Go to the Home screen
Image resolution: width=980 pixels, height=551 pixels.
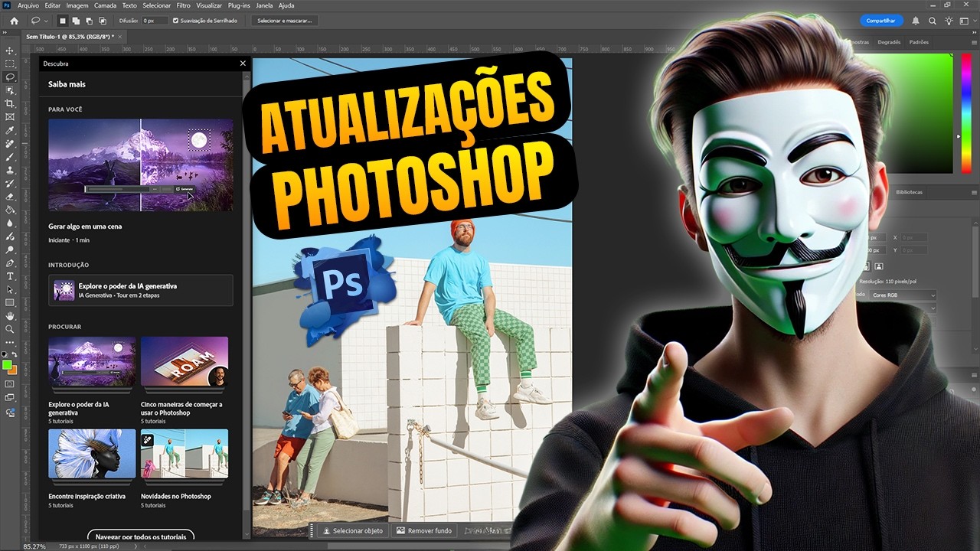tap(14, 21)
